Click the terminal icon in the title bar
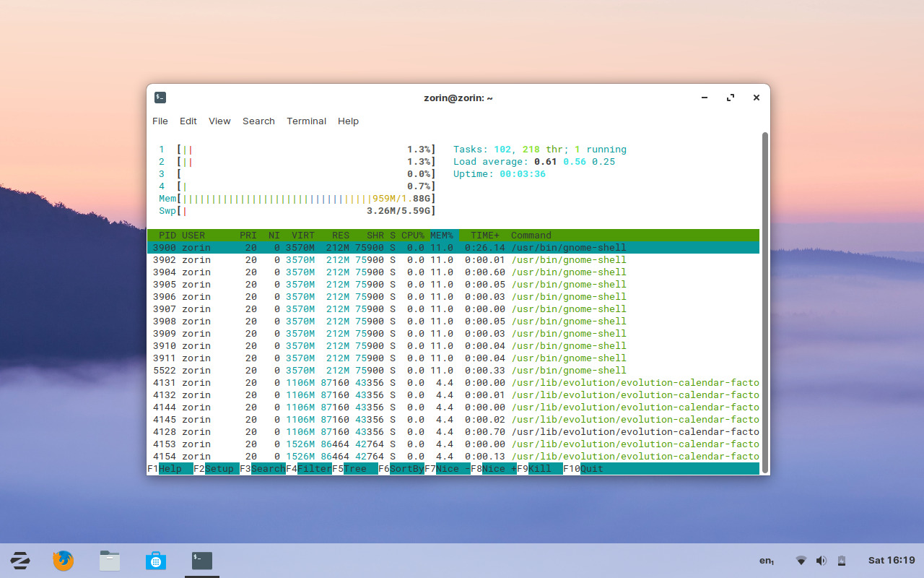Image resolution: width=924 pixels, height=578 pixels. pos(160,97)
